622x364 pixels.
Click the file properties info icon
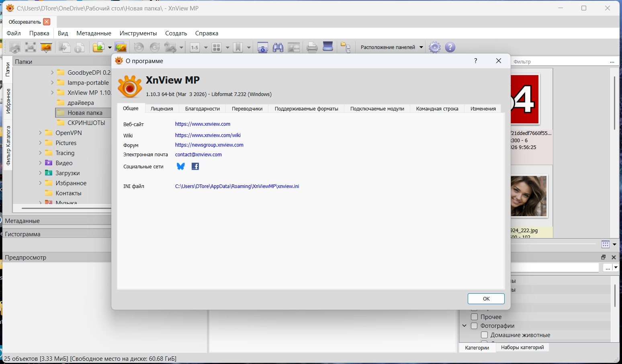80,47
